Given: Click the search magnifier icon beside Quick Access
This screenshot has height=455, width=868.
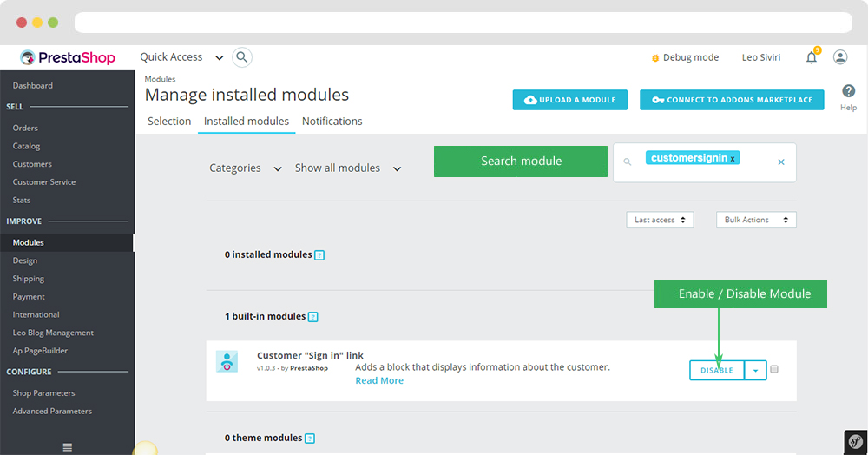Looking at the screenshot, I should click(x=242, y=57).
